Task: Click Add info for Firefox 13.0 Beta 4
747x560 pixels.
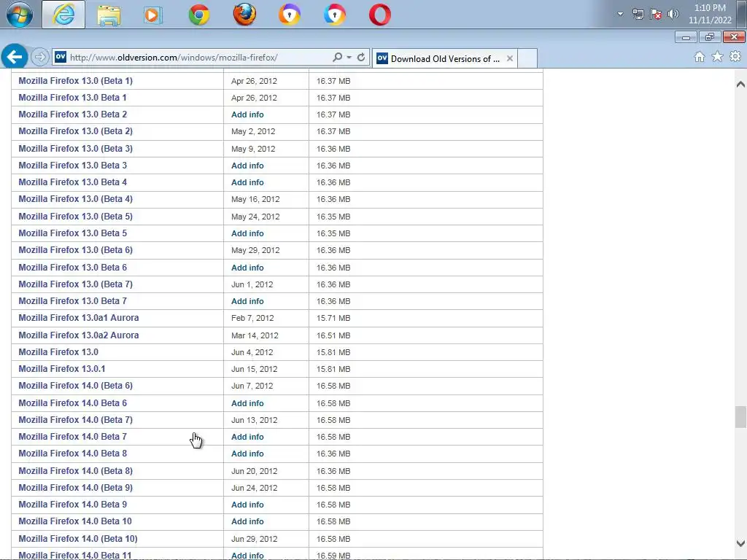Action: pyautogui.click(x=247, y=182)
